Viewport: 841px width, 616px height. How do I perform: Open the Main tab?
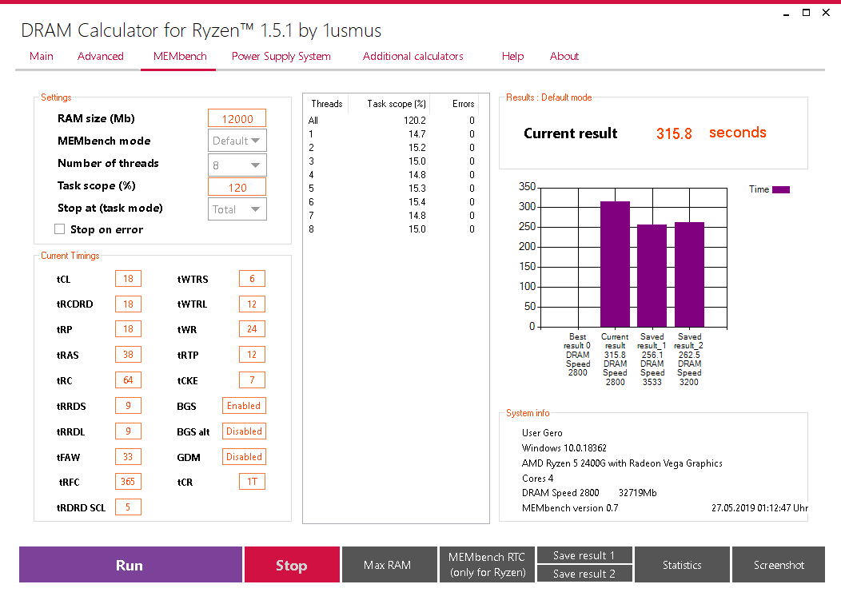(x=42, y=56)
